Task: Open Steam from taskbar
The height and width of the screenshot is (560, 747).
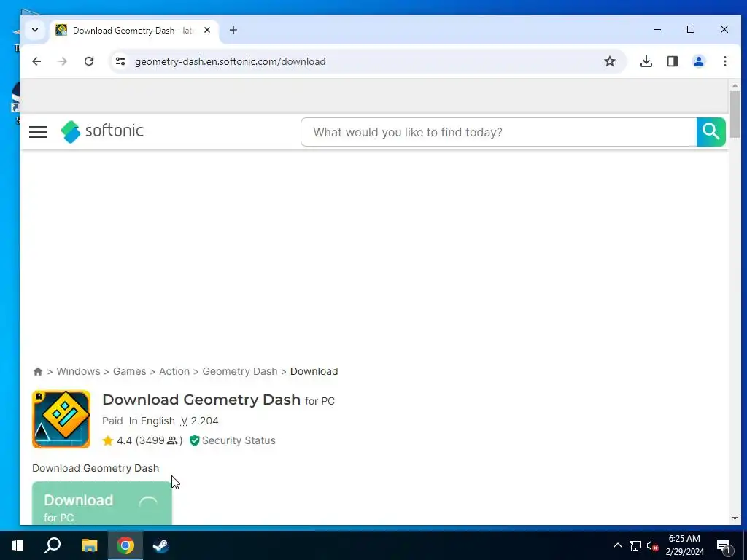Action: point(160,545)
